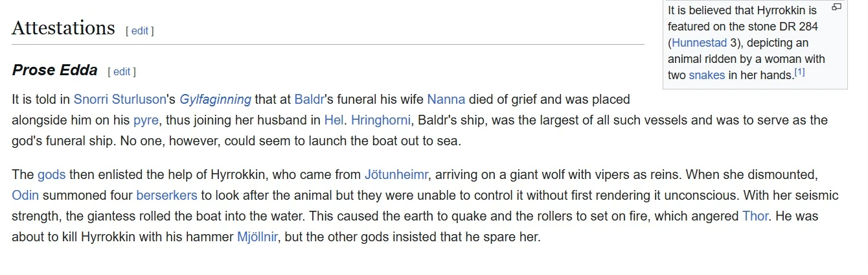
Task: Click the enlarge icon in the image caption
Action: [x=836, y=8]
